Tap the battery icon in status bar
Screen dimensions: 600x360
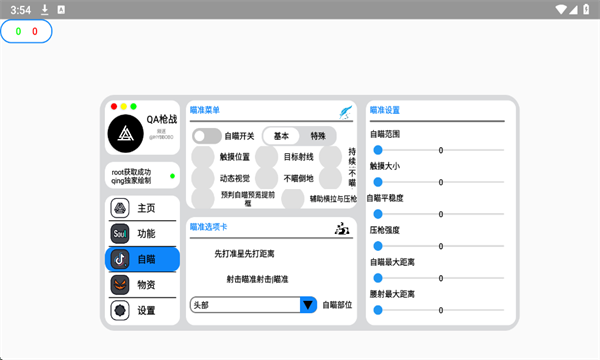click(x=586, y=9)
